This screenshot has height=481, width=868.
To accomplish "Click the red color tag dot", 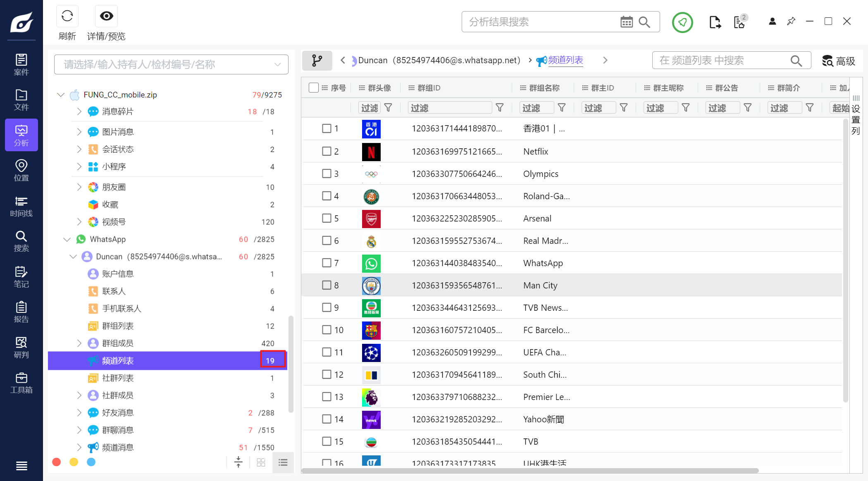I will (x=57, y=462).
